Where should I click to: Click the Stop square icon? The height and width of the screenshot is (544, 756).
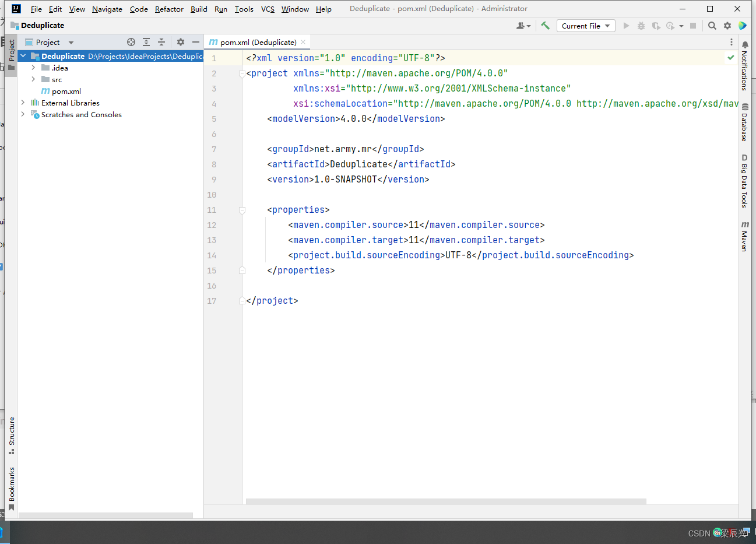[693, 26]
